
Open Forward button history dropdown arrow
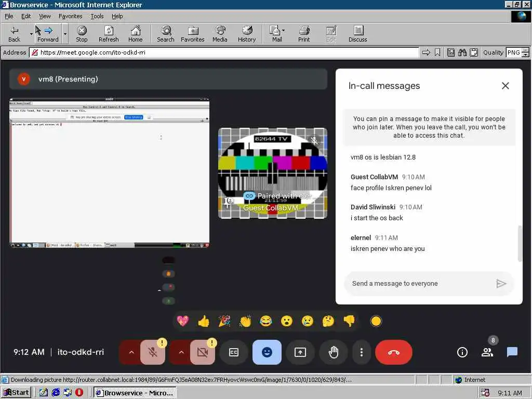click(65, 34)
